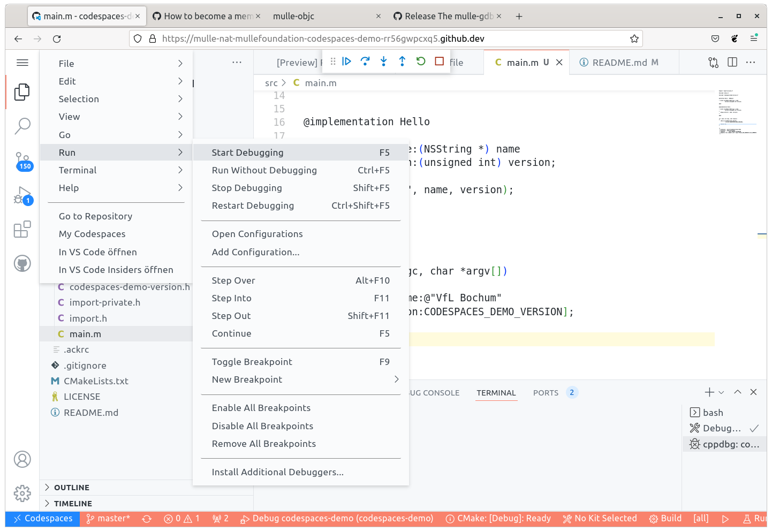
Task: Click the debug Stop square icon
Action: click(x=440, y=62)
